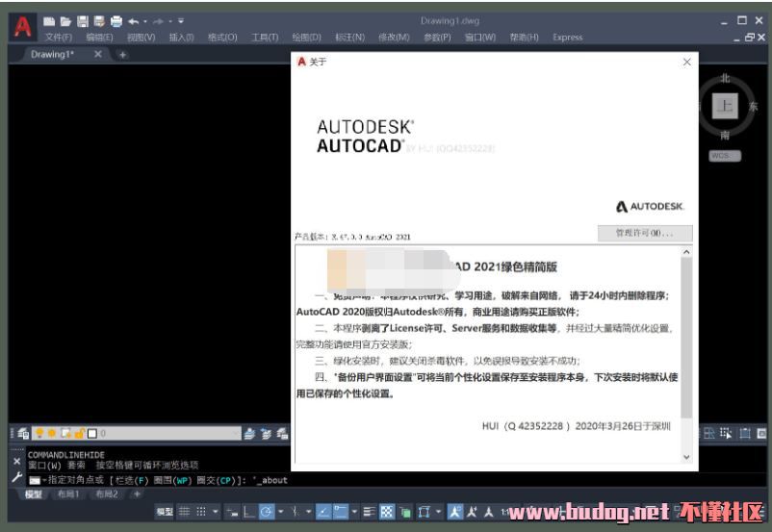Open the Layer Properties Manager icon
The width and height of the screenshot is (772, 532).
tap(23, 433)
